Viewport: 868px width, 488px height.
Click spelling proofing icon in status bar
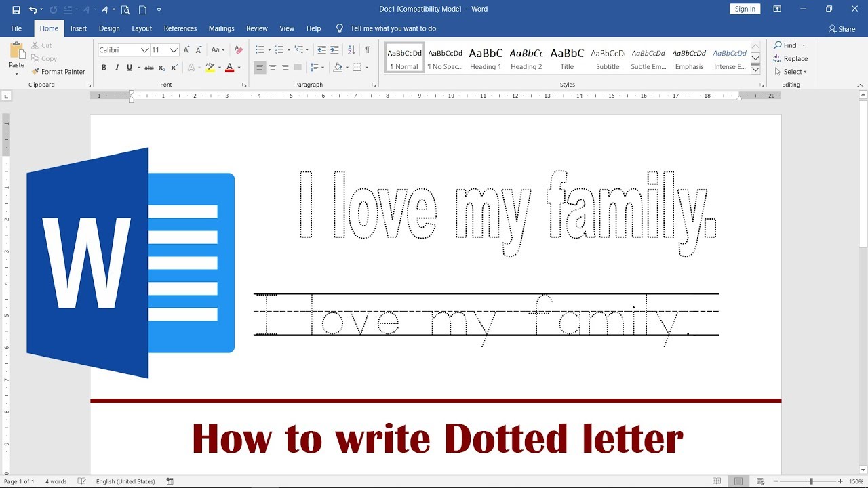[82, 481]
